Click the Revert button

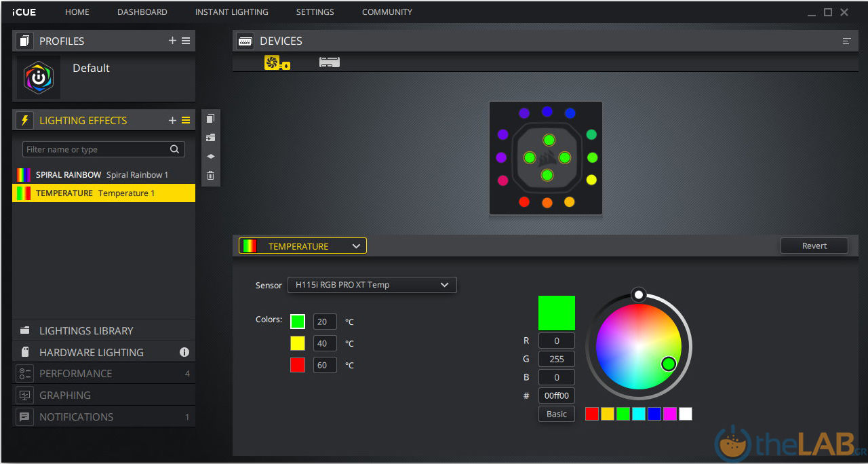[x=814, y=246]
